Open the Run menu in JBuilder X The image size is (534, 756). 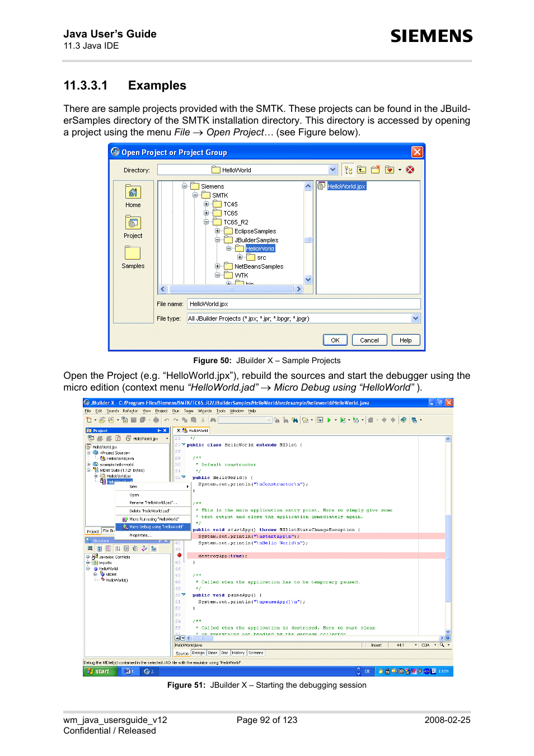(176, 411)
